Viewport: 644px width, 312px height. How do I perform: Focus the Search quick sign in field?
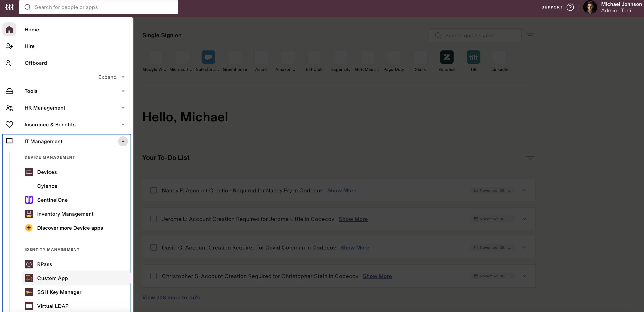click(x=475, y=35)
